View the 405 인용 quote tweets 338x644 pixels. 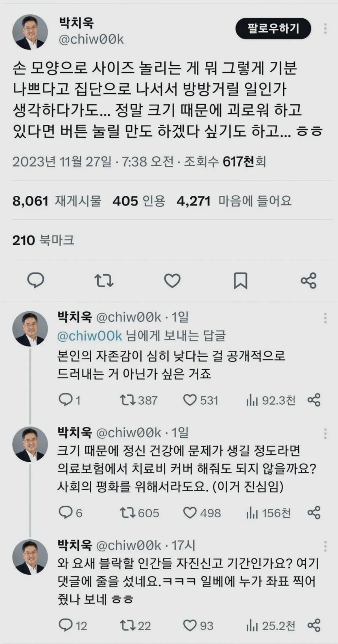(141, 201)
